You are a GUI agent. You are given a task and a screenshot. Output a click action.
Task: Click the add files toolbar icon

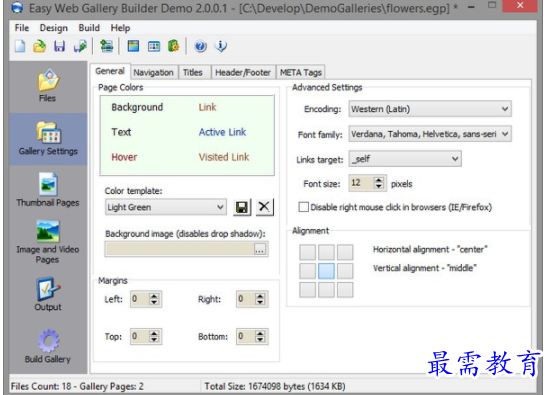pyautogui.click(x=106, y=46)
